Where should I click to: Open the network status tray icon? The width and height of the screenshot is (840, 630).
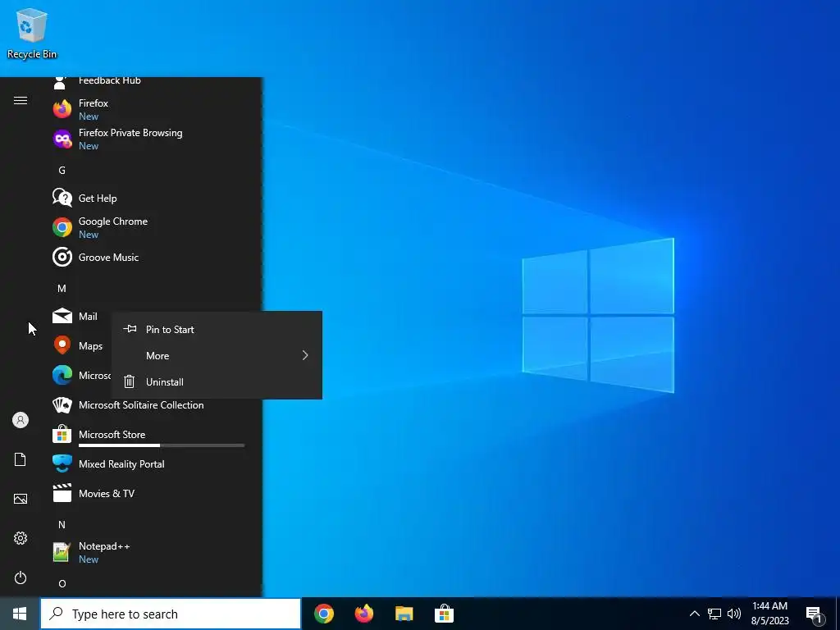714,614
